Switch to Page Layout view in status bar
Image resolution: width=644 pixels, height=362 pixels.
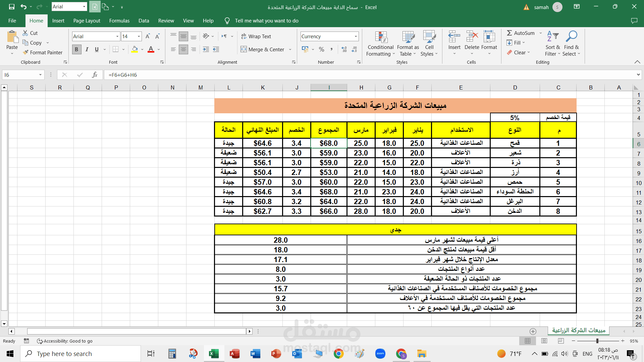coord(544,341)
